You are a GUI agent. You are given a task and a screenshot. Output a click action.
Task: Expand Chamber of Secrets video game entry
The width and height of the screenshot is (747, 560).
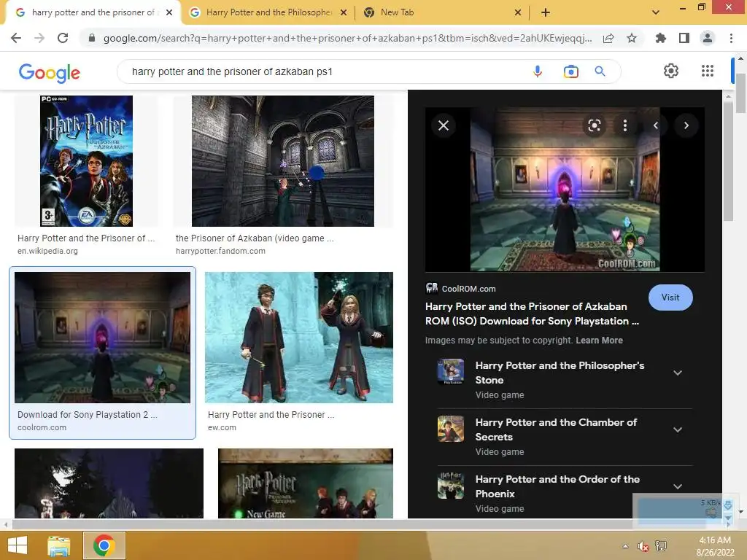pyautogui.click(x=678, y=430)
